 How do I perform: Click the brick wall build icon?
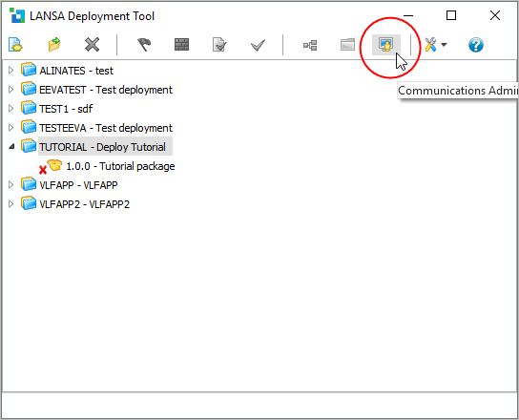(181, 45)
